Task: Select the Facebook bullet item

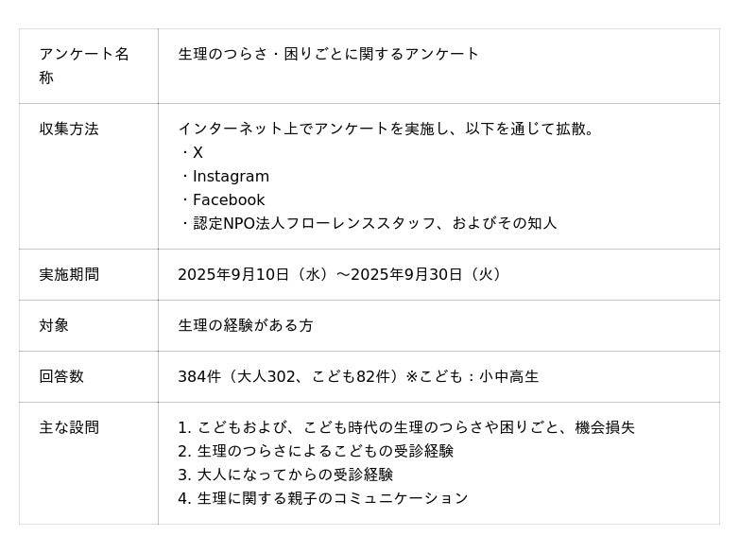Action: click(x=228, y=200)
